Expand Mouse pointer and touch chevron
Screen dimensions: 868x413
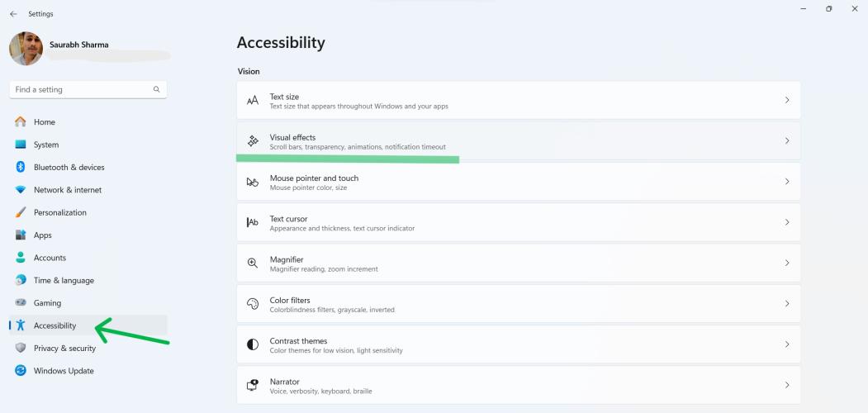tap(787, 182)
